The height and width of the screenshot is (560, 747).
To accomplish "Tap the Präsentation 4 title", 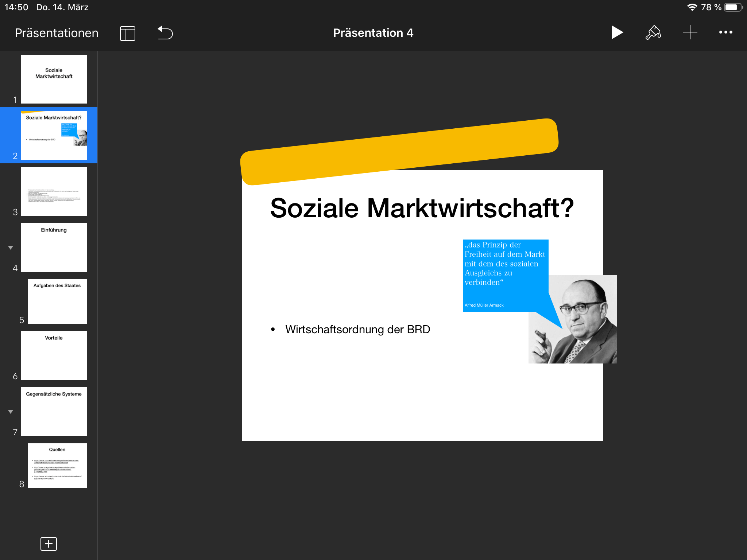I will (373, 33).
